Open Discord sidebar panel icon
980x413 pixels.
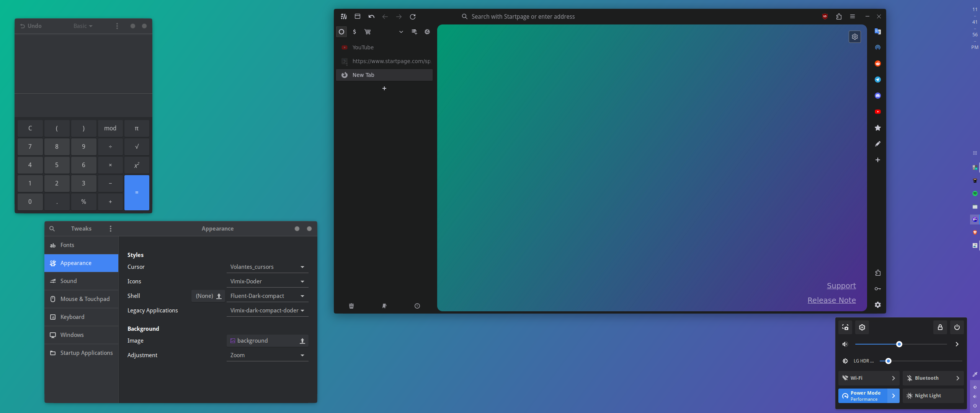tap(877, 96)
